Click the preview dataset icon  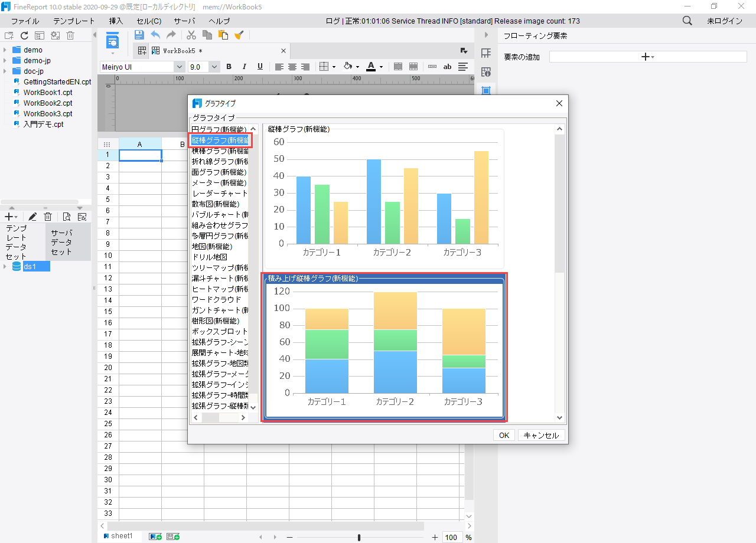[67, 217]
